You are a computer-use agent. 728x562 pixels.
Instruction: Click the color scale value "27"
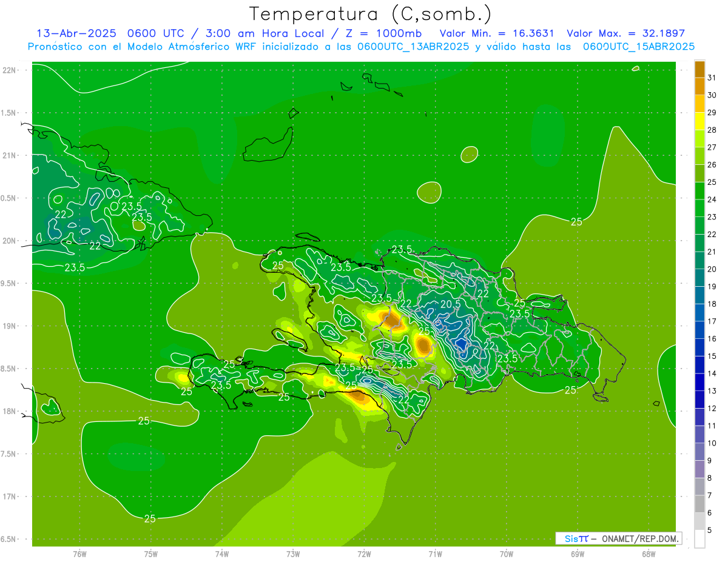pos(712,147)
